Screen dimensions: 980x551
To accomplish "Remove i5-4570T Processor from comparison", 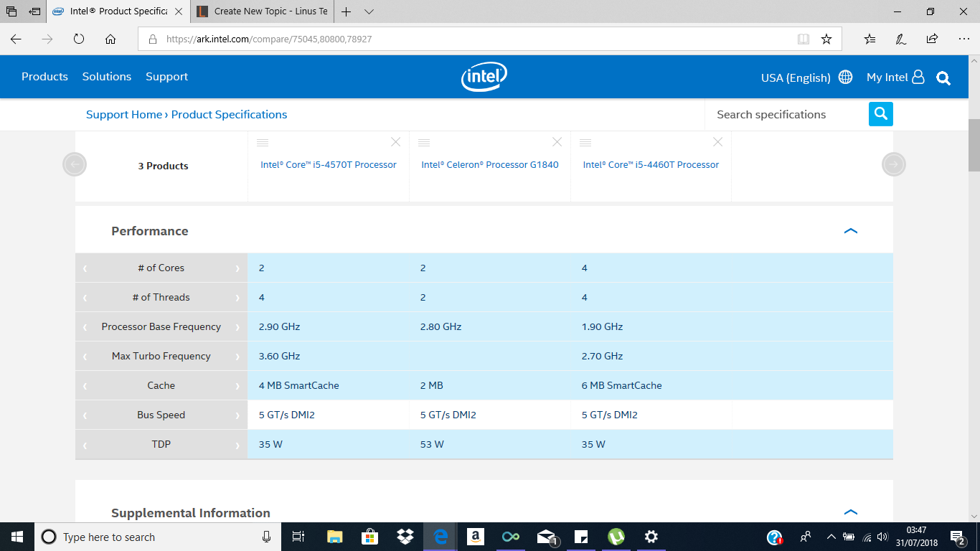I will (x=396, y=142).
